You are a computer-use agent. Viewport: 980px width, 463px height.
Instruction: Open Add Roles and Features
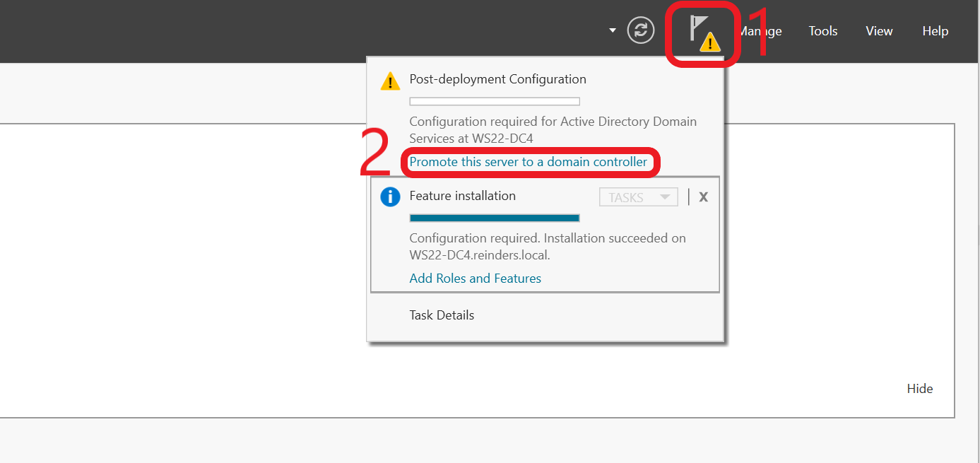pos(475,278)
